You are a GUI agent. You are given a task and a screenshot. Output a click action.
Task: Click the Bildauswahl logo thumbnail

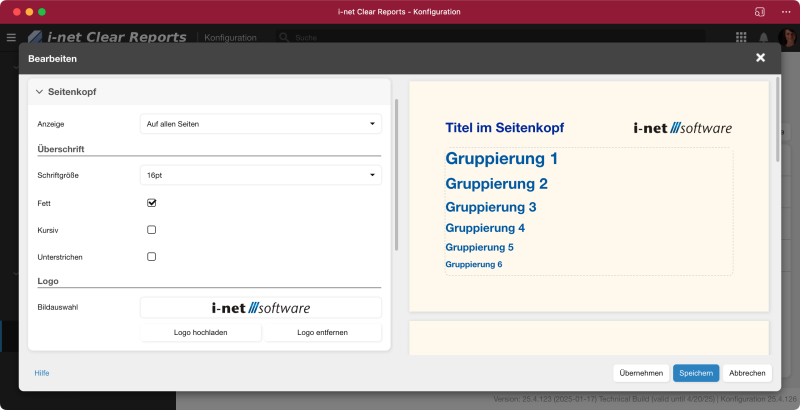260,307
